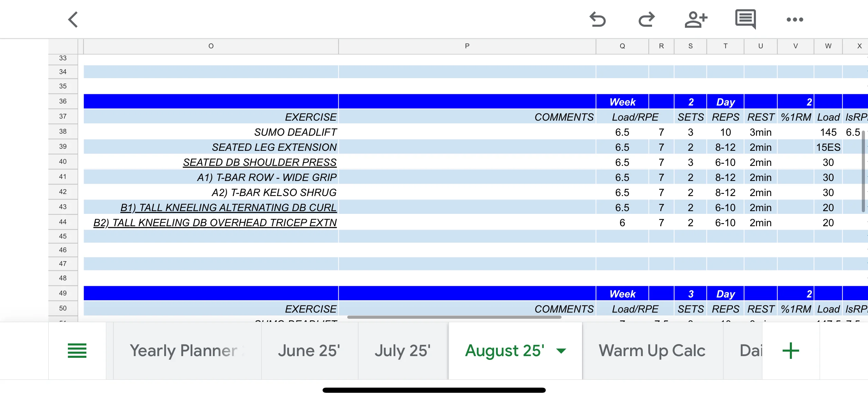The image size is (868, 401).
Task: Select column P header
Action: pyautogui.click(x=467, y=46)
